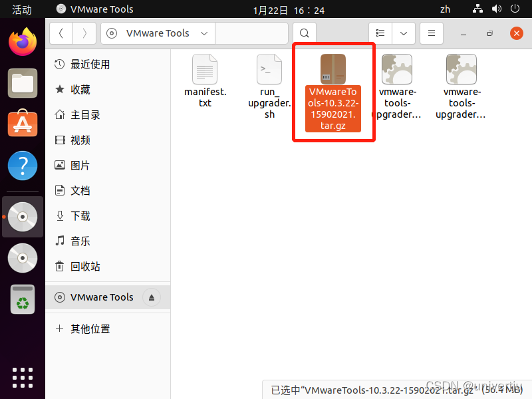
Task: Open 其他位置 other locations
Action: [108, 329]
